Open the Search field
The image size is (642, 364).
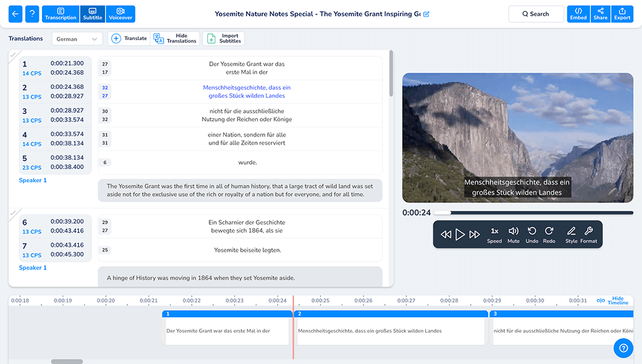tap(536, 14)
